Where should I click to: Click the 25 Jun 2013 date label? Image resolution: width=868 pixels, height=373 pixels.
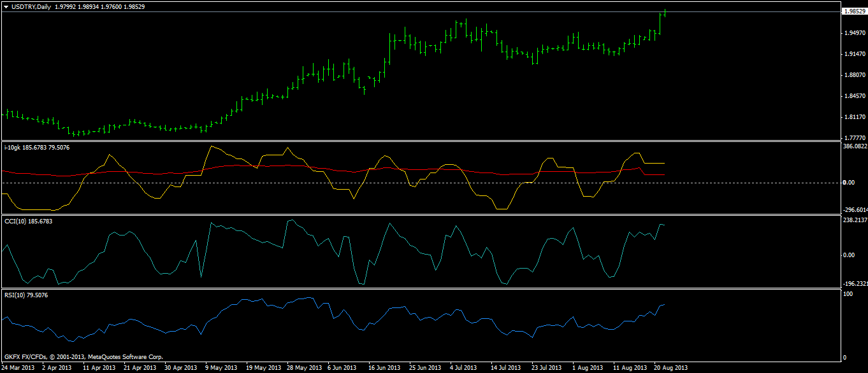click(426, 368)
